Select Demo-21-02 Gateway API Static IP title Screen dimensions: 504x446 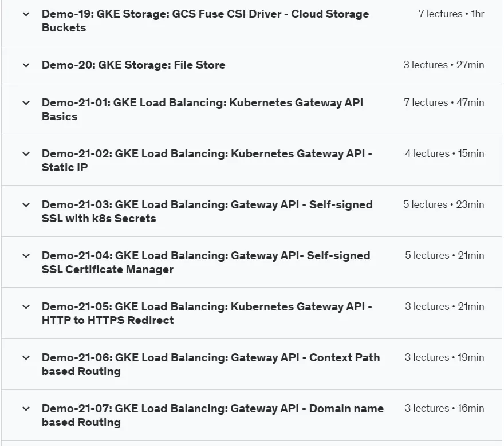coord(207,160)
